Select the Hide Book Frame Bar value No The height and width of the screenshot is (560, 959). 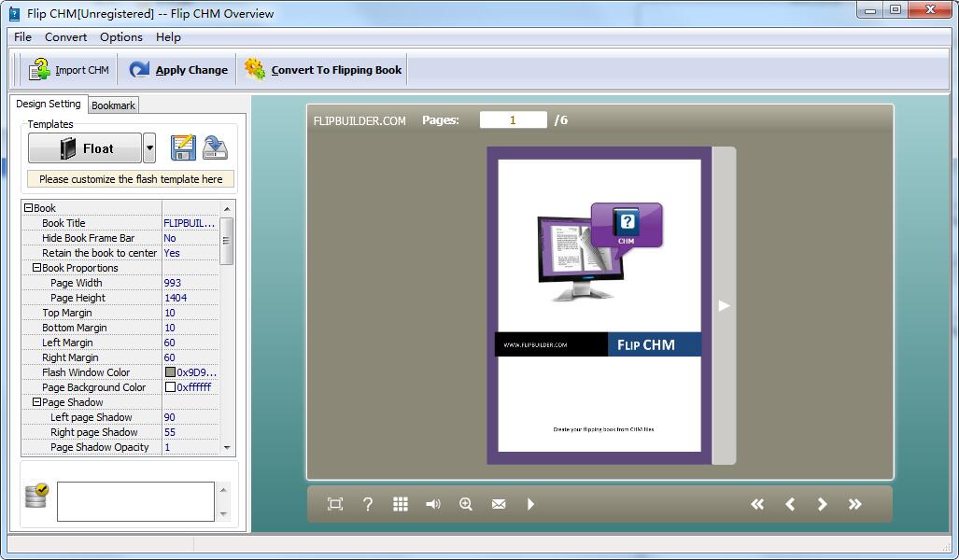pos(190,238)
